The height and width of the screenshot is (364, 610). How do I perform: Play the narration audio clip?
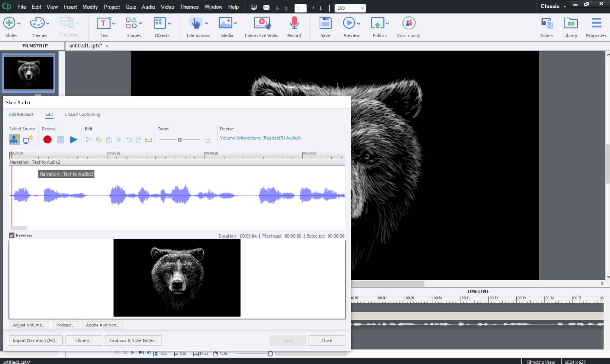point(73,139)
